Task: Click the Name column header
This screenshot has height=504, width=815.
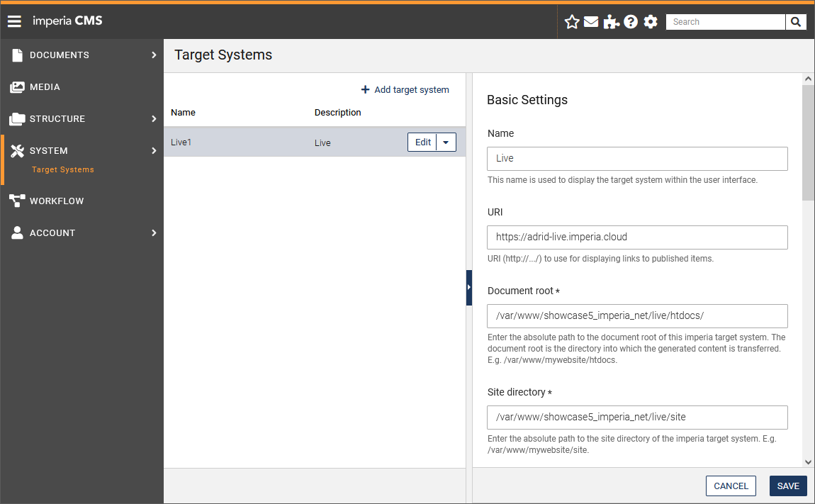Action: 183,112
